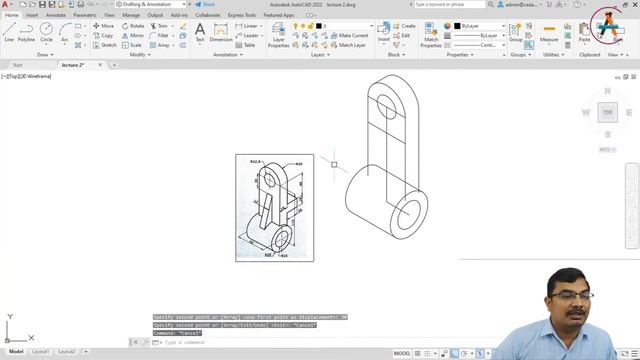Select the Circle tool

(x=46, y=32)
